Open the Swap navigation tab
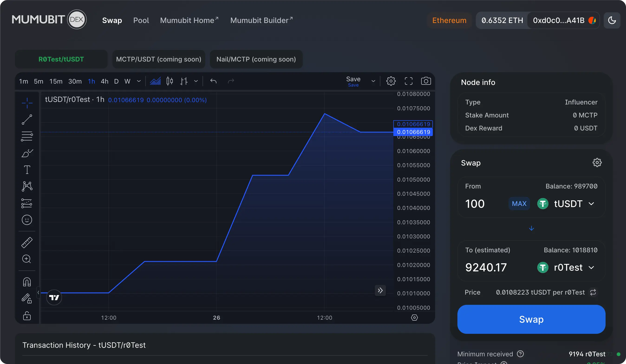Image resolution: width=626 pixels, height=364 pixels. (x=112, y=20)
